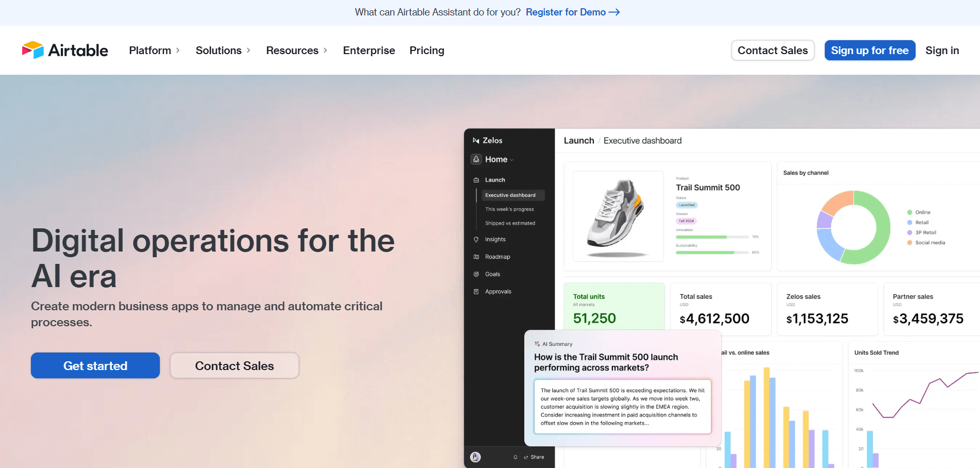The height and width of the screenshot is (468, 980).
Task: Open the Enterprise menu item
Action: click(x=369, y=50)
